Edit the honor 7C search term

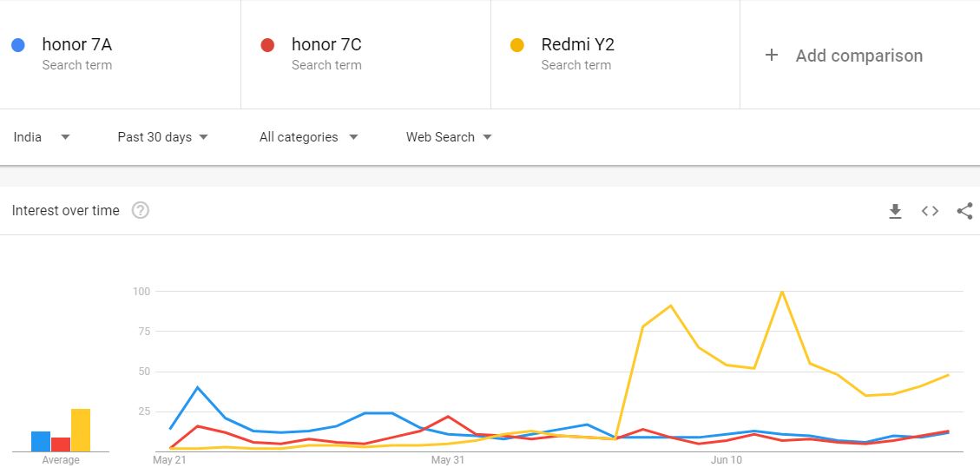(326, 45)
